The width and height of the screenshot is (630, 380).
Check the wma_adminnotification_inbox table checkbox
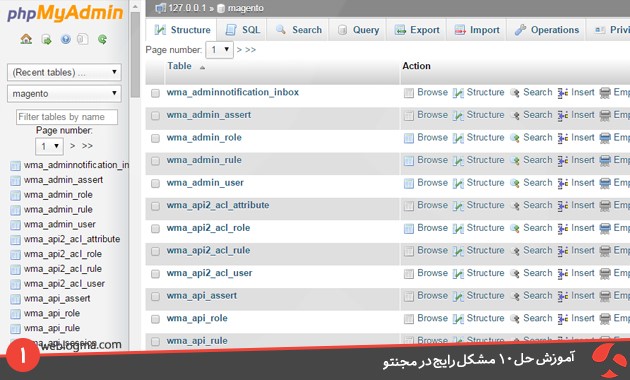[x=155, y=93]
